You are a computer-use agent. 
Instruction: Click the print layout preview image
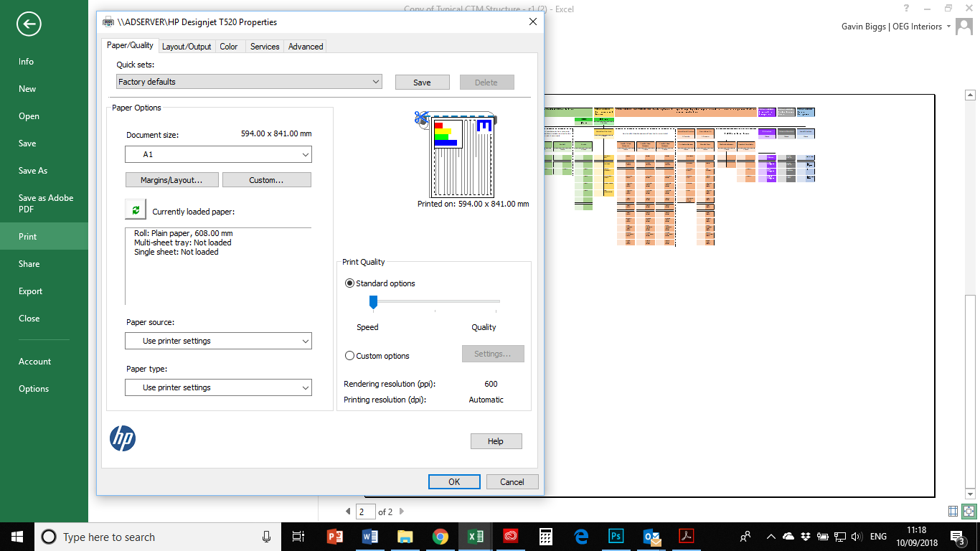(x=457, y=154)
